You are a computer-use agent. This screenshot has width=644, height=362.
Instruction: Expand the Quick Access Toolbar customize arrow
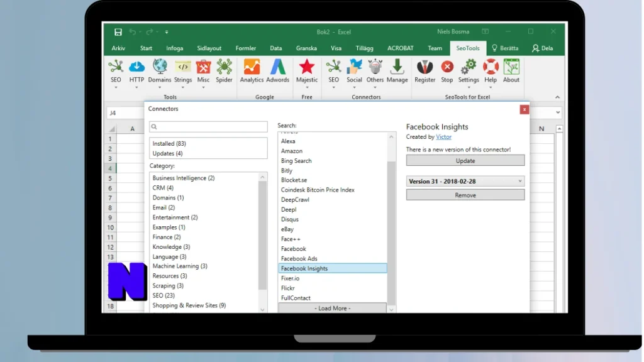[166, 32]
